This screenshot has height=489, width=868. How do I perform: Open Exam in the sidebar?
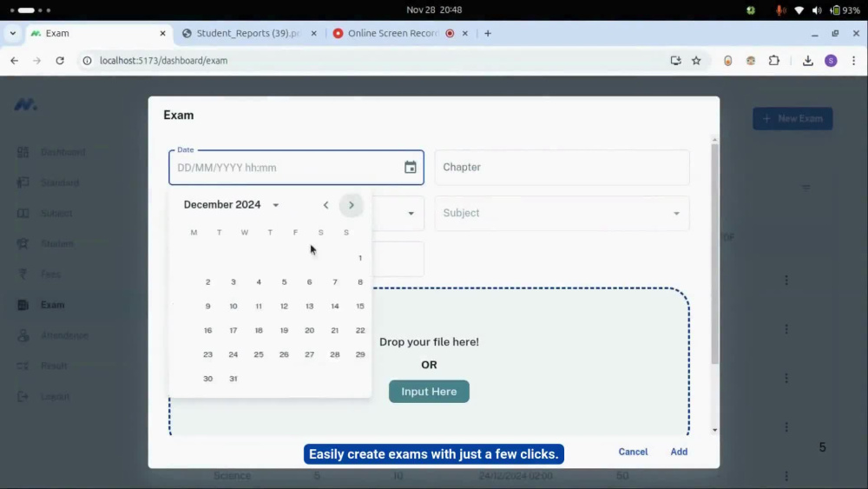(x=53, y=305)
